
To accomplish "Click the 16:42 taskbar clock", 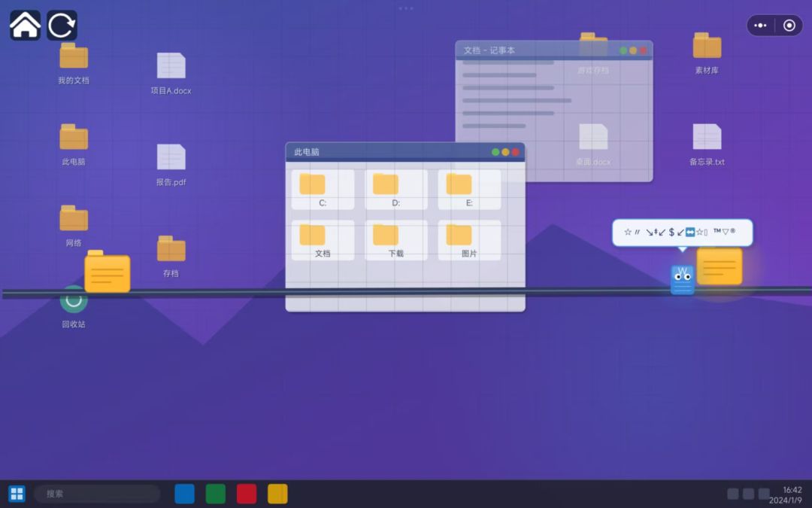I will (792, 489).
